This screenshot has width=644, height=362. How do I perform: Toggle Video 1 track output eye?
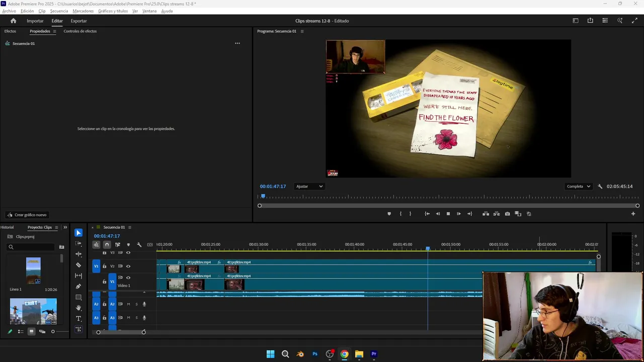pyautogui.click(x=128, y=278)
